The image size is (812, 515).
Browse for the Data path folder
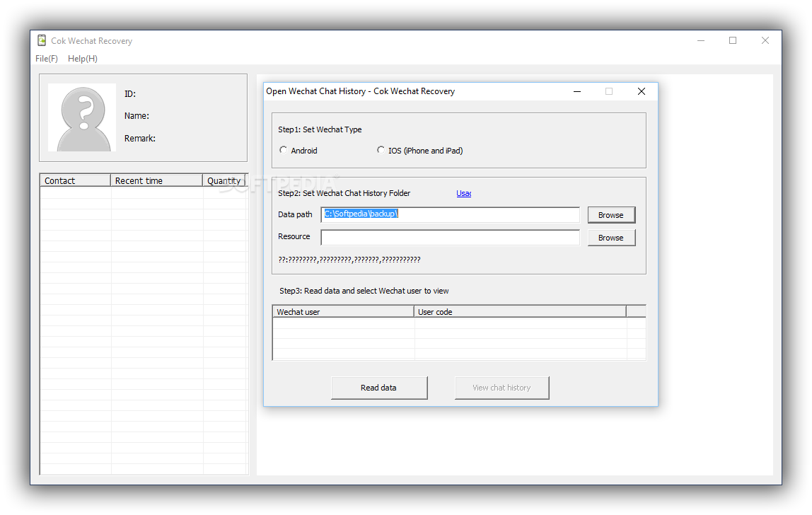click(611, 215)
